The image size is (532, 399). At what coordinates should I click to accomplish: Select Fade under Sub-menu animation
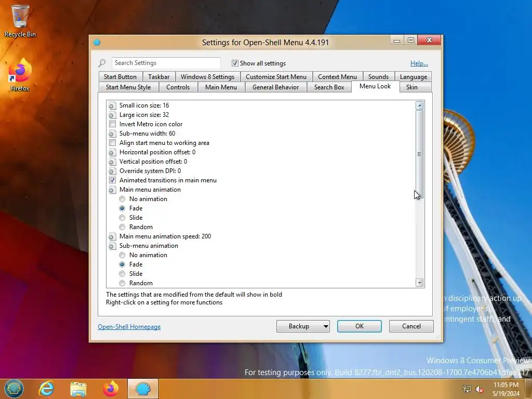click(x=122, y=264)
